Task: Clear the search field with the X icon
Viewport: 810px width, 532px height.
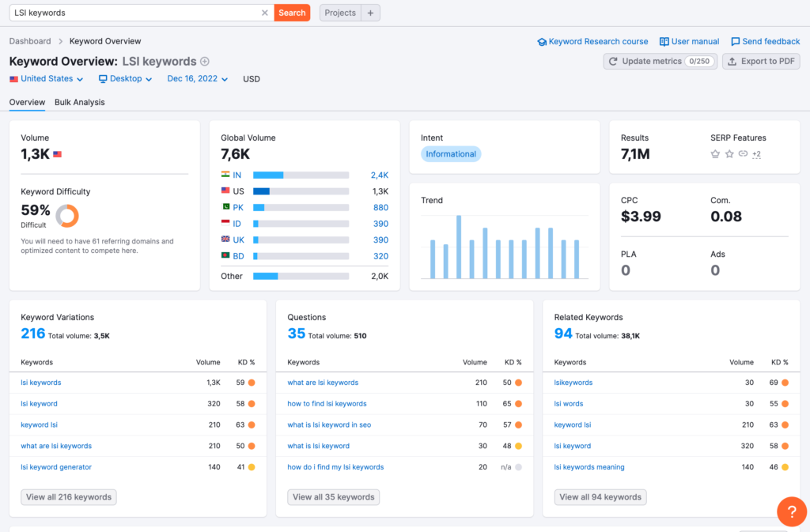Action: (x=264, y=13)
